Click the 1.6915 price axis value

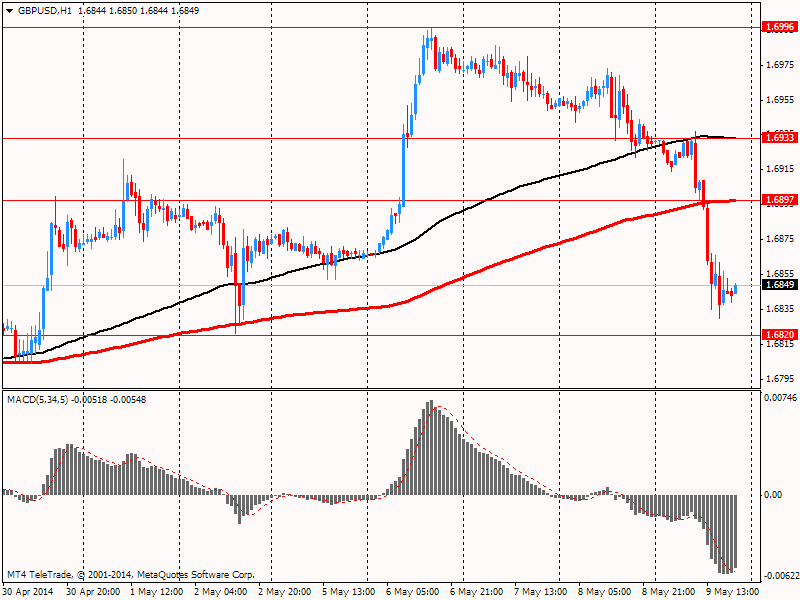pyautogui.click(x=780, y=169)
